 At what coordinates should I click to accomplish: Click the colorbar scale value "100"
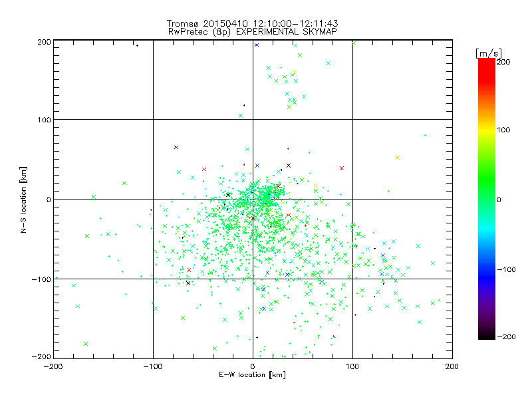coord(503,130)
